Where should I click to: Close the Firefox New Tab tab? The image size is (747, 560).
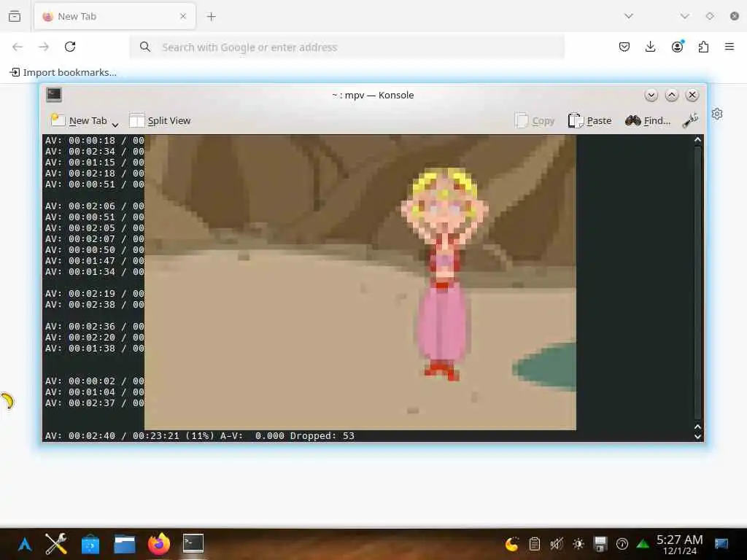coord(183,16)
